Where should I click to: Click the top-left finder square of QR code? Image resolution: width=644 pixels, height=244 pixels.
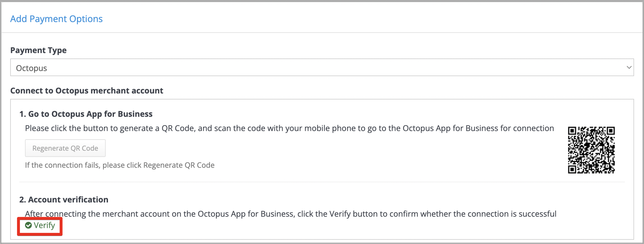click(572, 131)
